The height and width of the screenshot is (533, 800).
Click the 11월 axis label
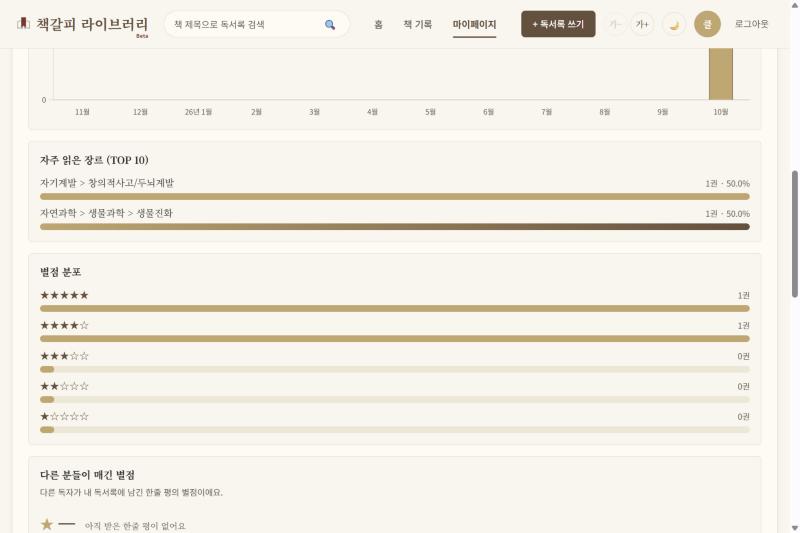(82, 112)
